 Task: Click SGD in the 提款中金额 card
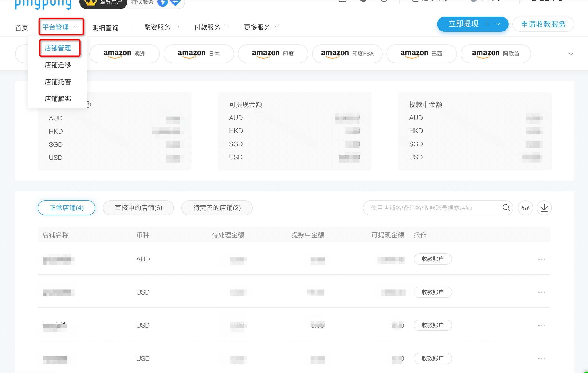416,144
